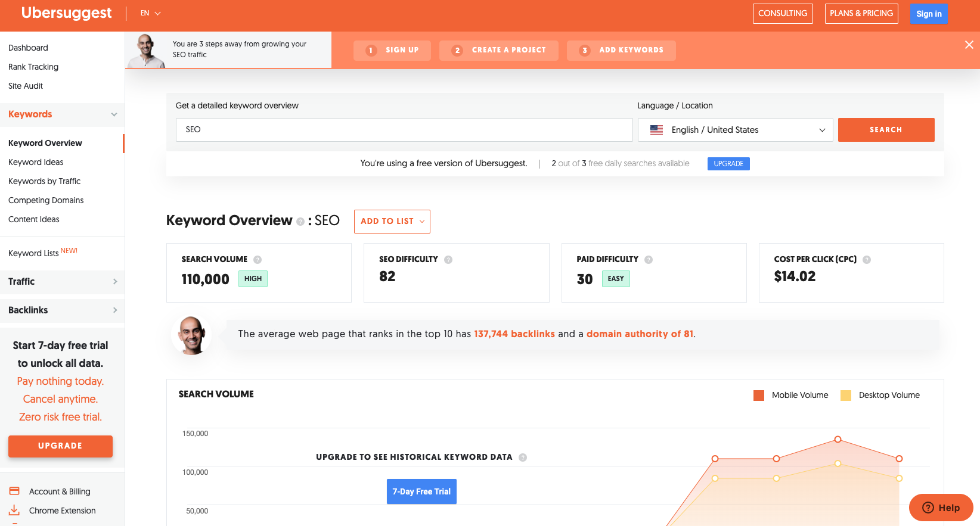Click the banner avatar photo at top
The width and height of the screenshot is (980, 526).
[x=147, y=51]
